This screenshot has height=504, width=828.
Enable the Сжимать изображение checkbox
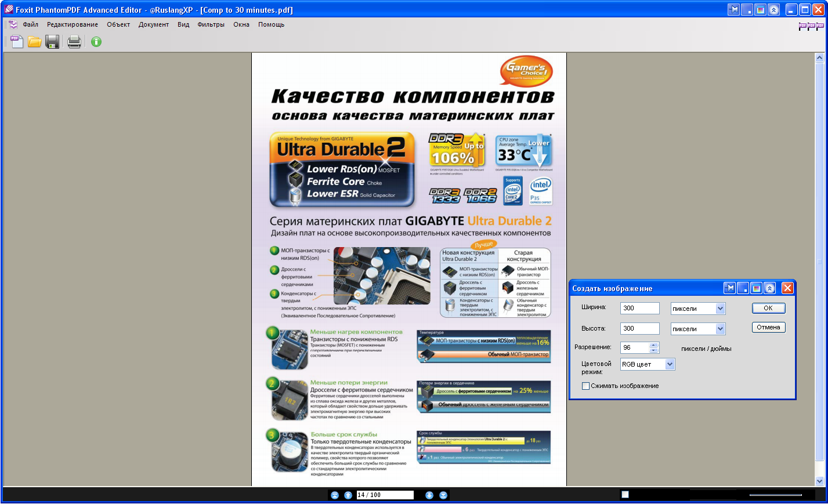point(585,386)
